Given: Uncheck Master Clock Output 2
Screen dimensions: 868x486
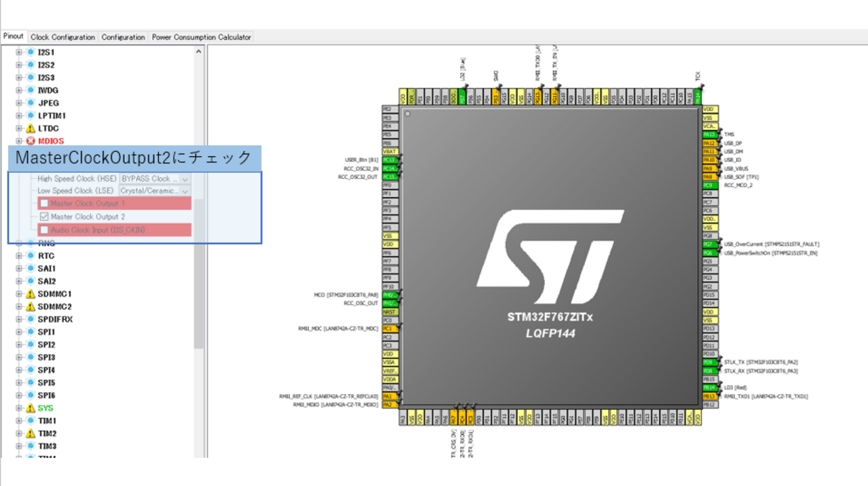Looking at the screenshot, I should [44, 217].
